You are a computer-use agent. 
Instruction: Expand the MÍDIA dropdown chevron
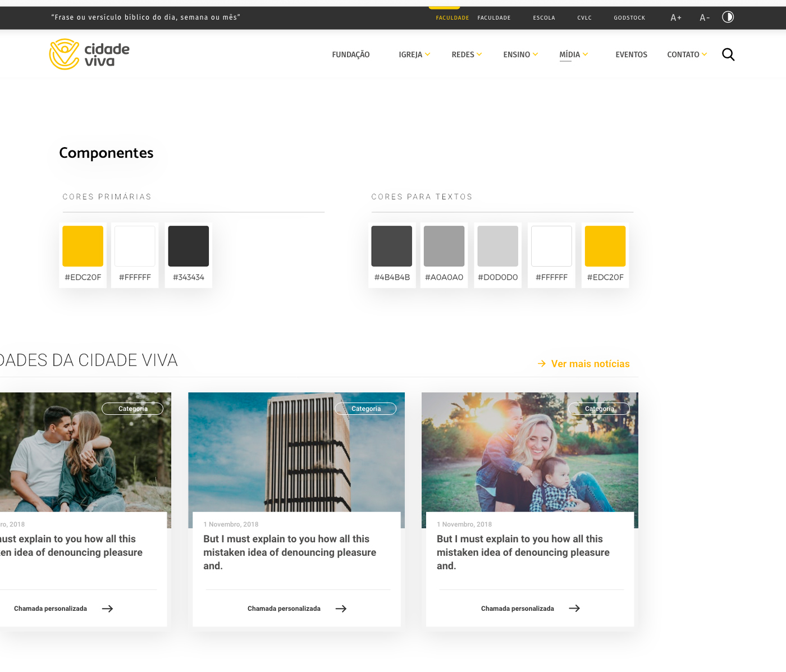(586, 54)
